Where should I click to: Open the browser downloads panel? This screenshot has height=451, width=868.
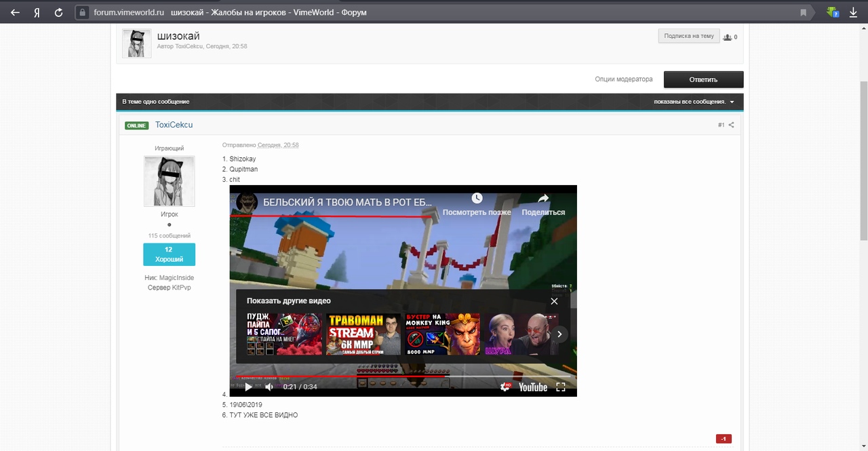853,12
